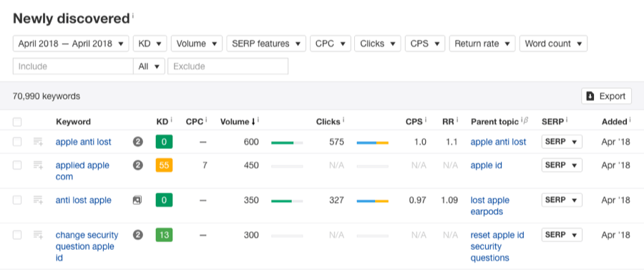
Task: Show info tooltip for Parent topic column
Action: [522, 120]
